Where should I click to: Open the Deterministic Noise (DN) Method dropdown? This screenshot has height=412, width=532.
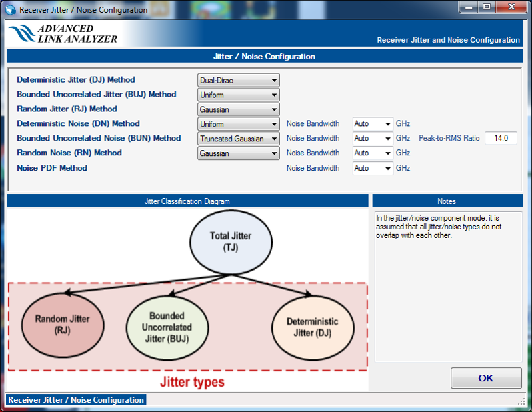(239, 124)
